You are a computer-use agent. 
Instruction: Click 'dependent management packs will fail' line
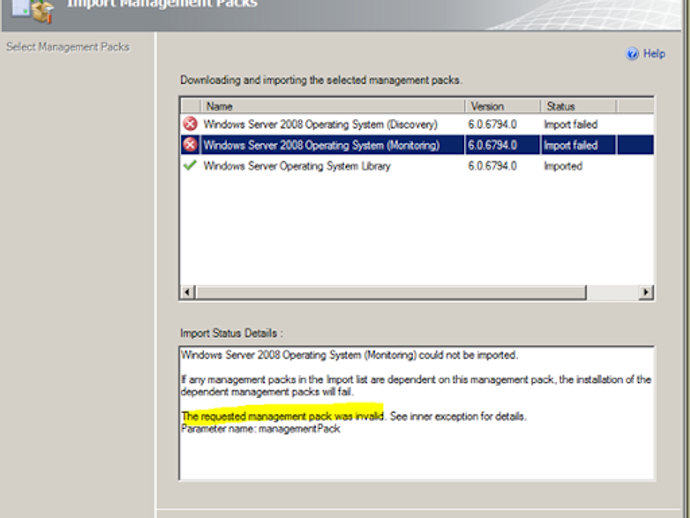pos(268,392)
